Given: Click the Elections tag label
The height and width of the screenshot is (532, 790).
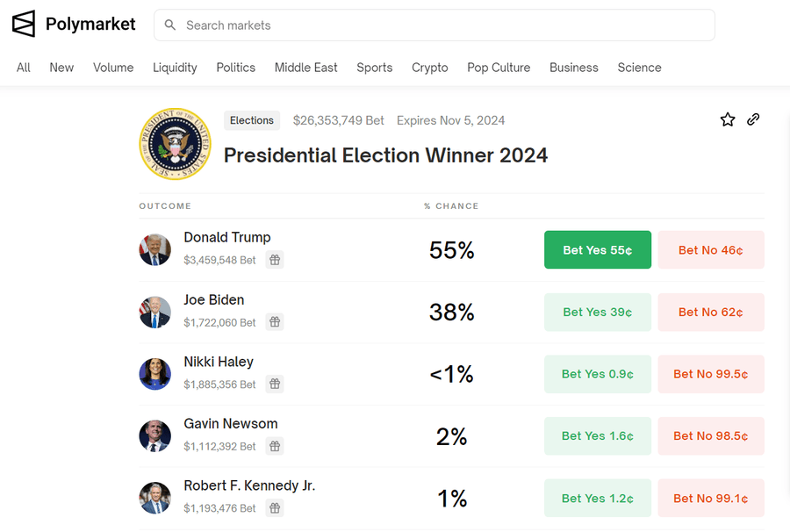Looking at the screenshot, I should 252,120.
